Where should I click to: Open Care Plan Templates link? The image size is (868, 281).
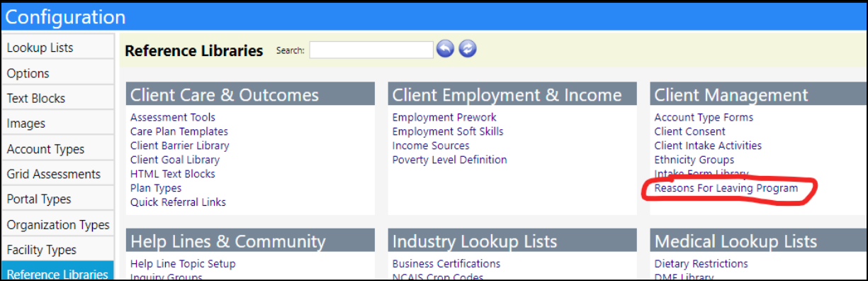tap(179, 131)
